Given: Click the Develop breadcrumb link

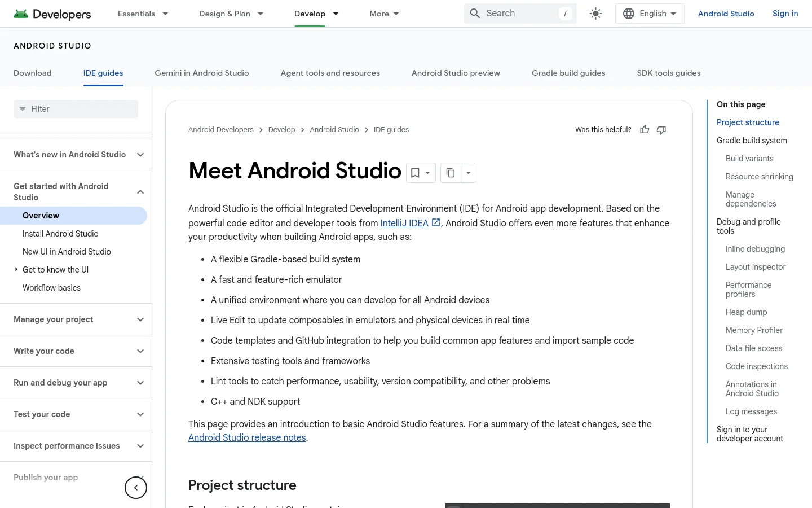Looking at the screenshot, I should [281, 130].
